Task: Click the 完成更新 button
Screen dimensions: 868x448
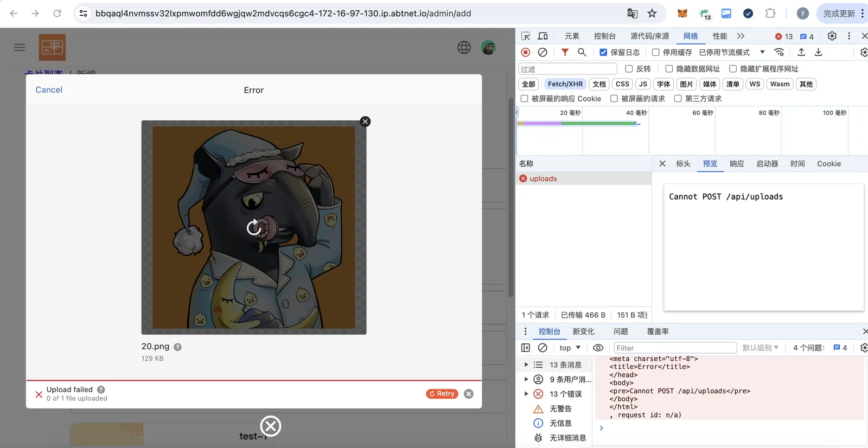Action: (x=839, y=13)
